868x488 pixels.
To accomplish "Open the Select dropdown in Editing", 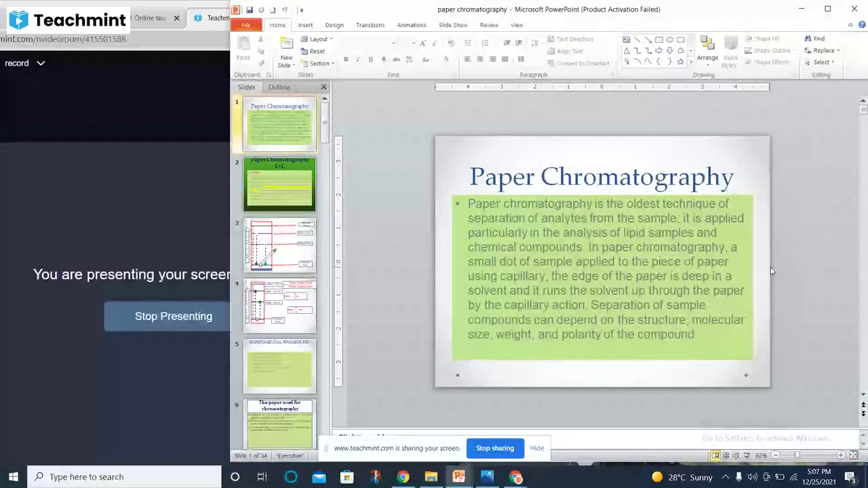I will click(819, 62).
